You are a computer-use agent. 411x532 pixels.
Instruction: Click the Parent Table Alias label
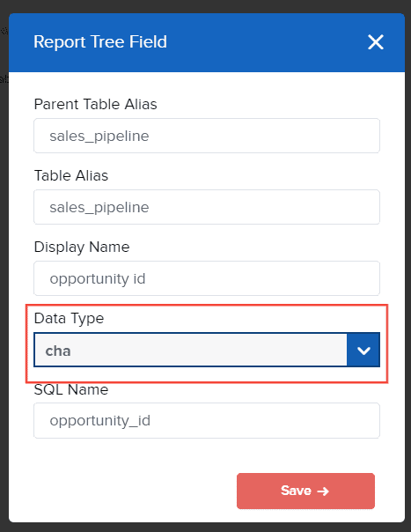click(x=96, y=104)
